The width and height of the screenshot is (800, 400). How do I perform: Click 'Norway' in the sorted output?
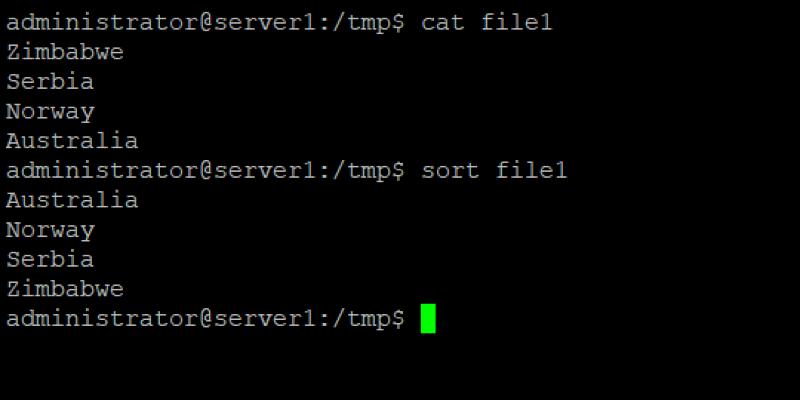pos(50,230)
